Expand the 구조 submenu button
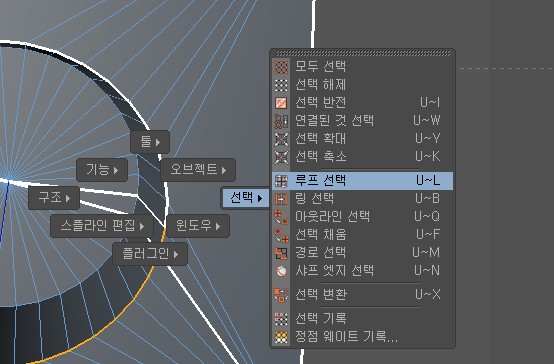 [54, 198]
